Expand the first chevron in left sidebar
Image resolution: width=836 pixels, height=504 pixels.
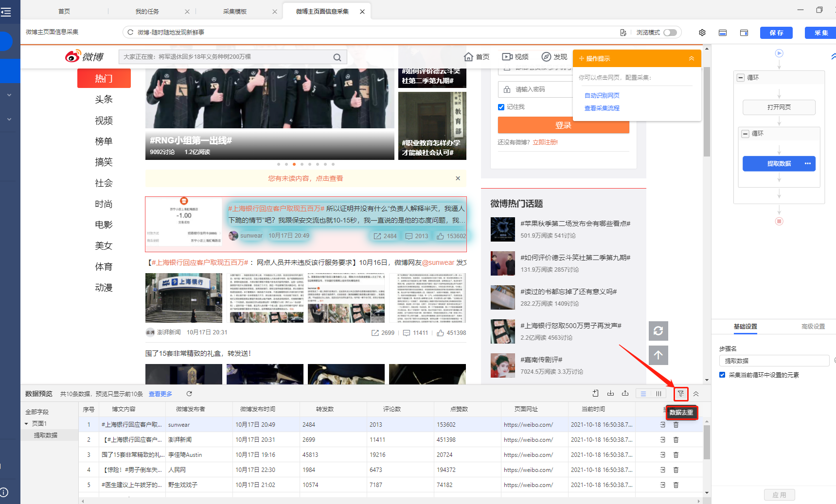tap(9, 95)
